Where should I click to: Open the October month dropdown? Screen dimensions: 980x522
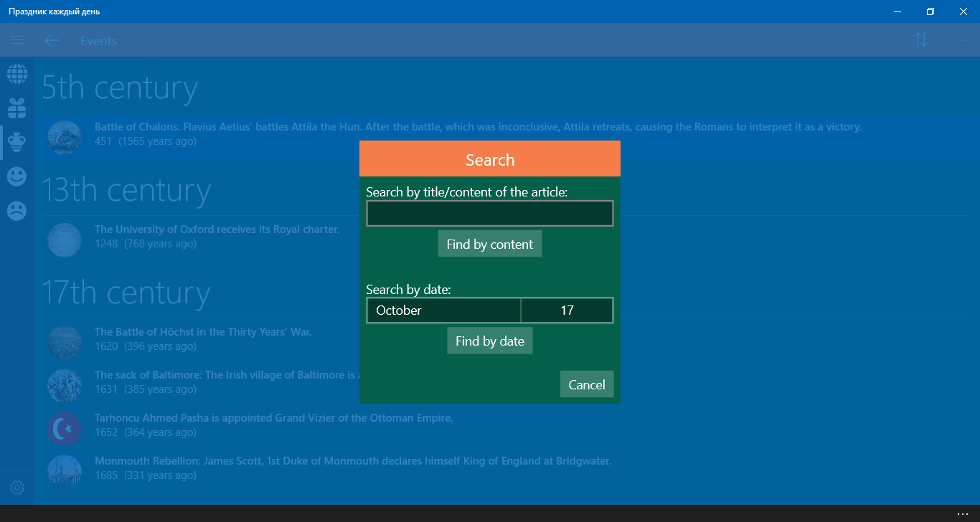(443, 310)
